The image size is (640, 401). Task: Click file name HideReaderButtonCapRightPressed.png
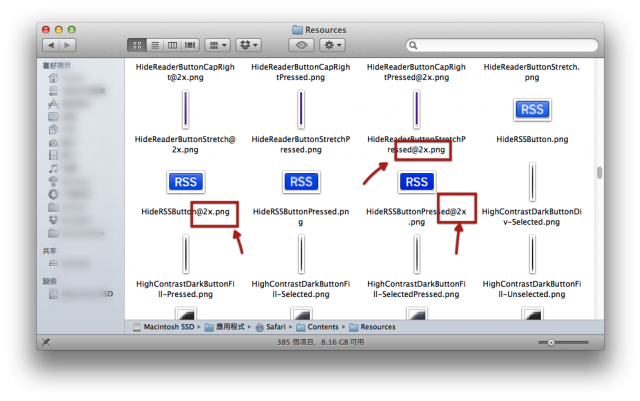pyautogui.click(x=301, y=72)
